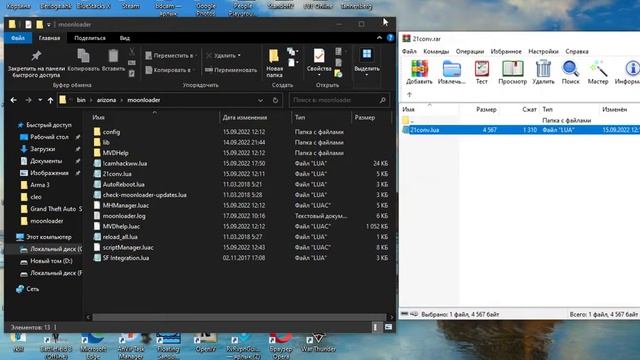Viewport: 640px width, 360px height.
Task: Open Файл tab in Explorer
Action: [18, 38]
